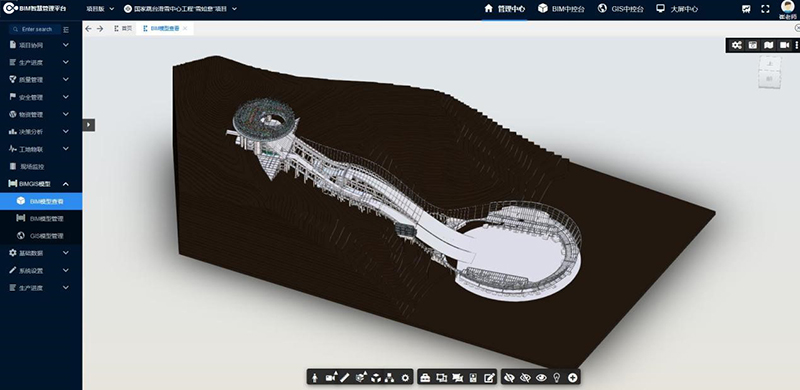Select the ruler measure tool
This screenshot has width=800, height=390.
[345, 378]
